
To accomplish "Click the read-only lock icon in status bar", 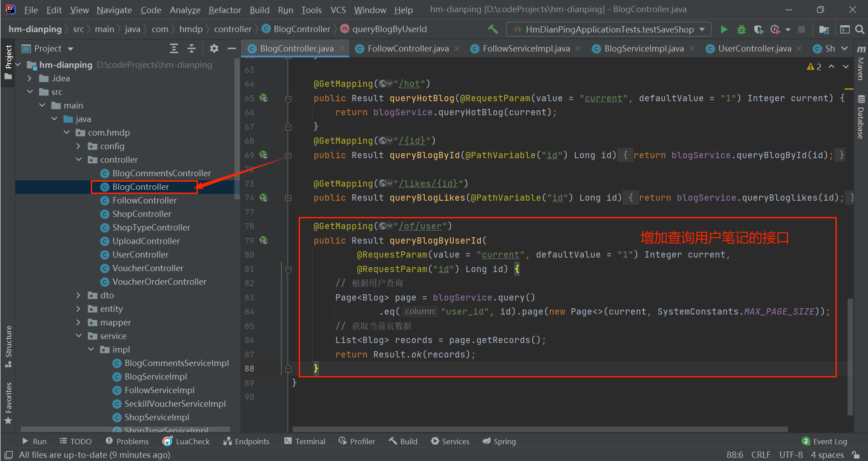I will coord(856,455).
